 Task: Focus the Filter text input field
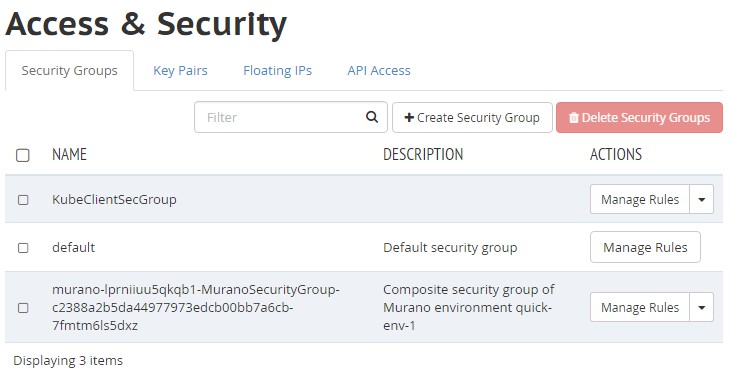tap(280, 117)
